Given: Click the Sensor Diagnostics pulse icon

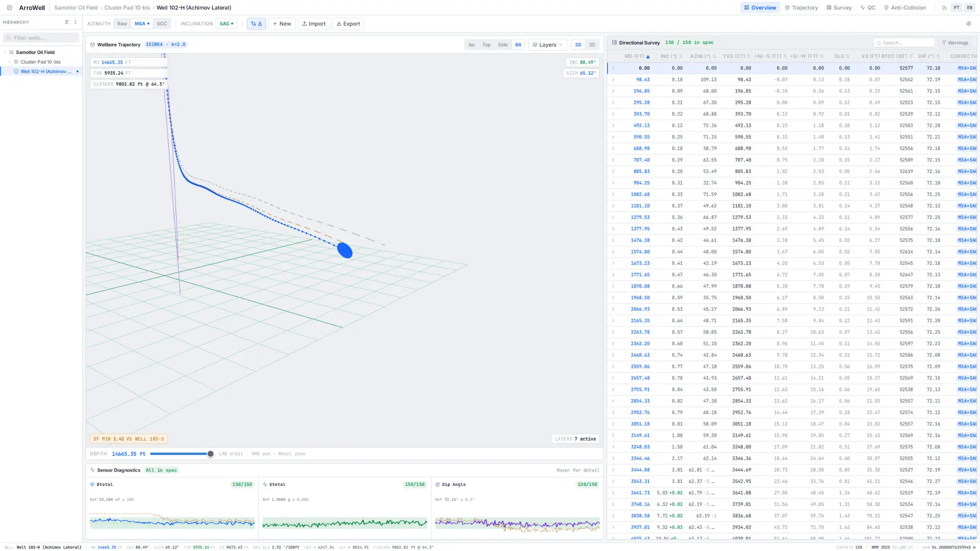Looking at the screenshot, I should [x=92, y=470].
